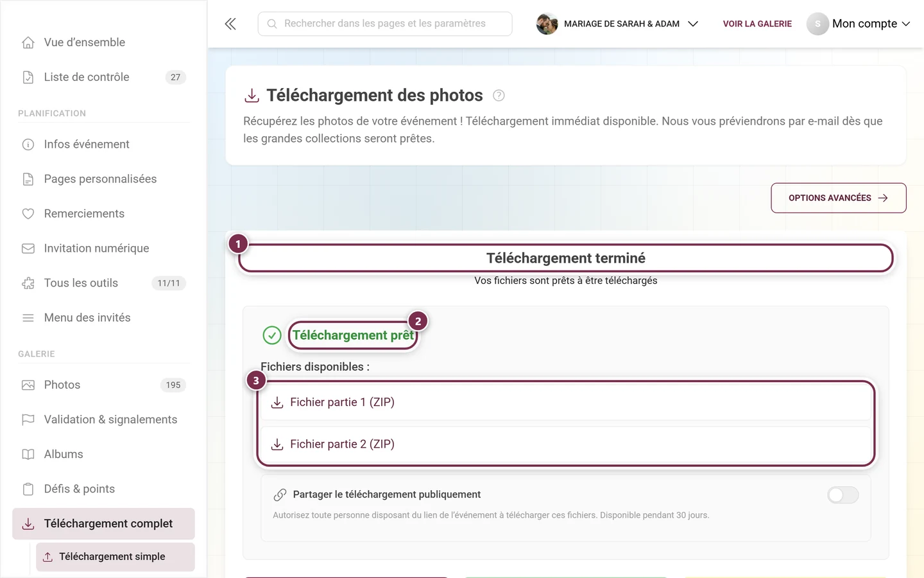Viewport: 924px width, 578px height.
Task: Click the green check circle by Téléchargement prêt
Action: (272, 335)
